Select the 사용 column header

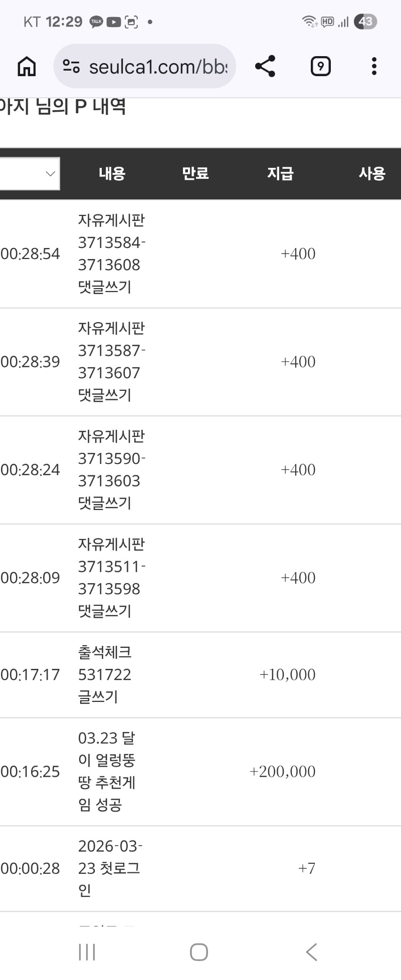[371, 174]
